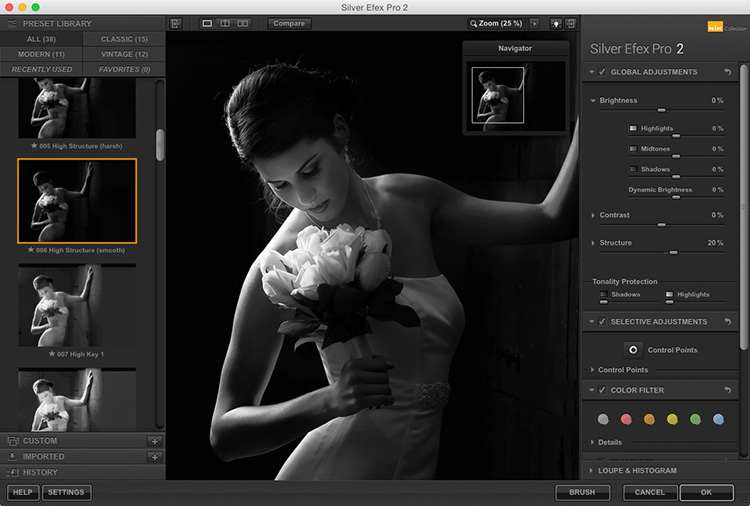
Task: Confirm with OK button
Action: coord(706,492)
